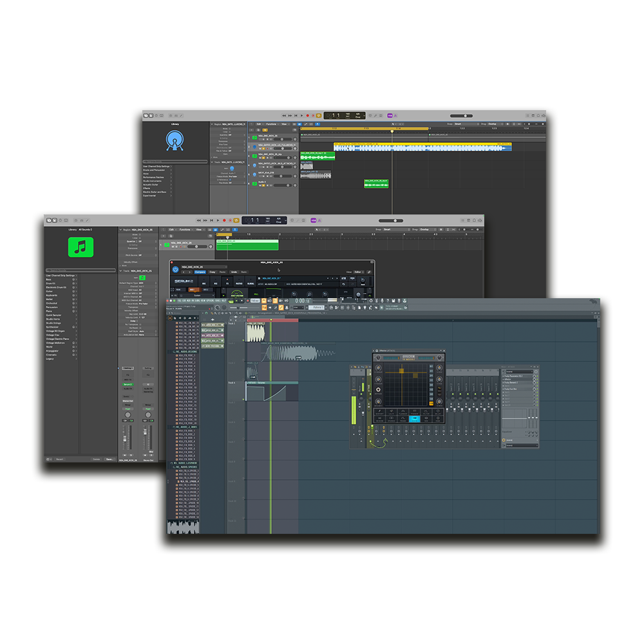Solo the NSA_GKE_KICK_26 track in middle Logic
The width and height of the screenshot is (644, 644).
point(176,247)
